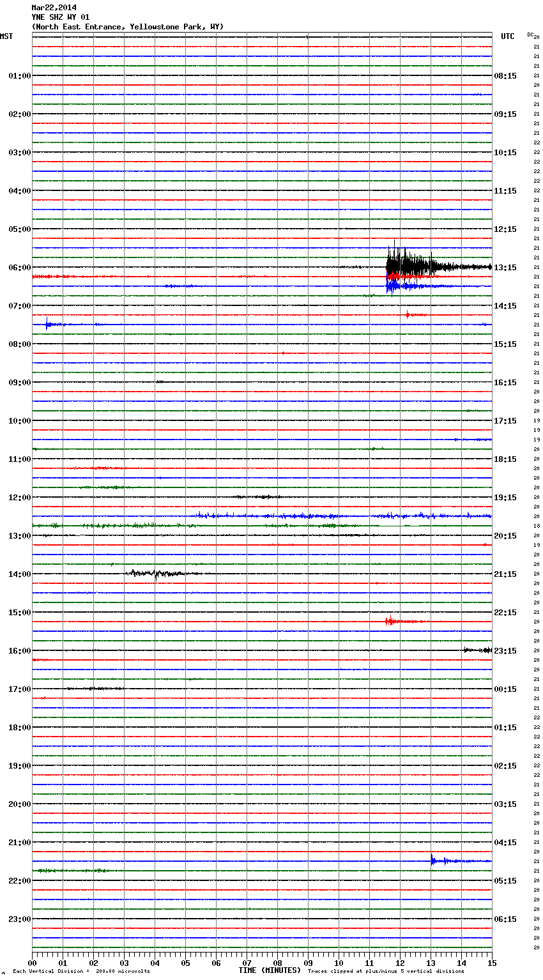Click the black signal burst at end of 16:00 trace

477,650
